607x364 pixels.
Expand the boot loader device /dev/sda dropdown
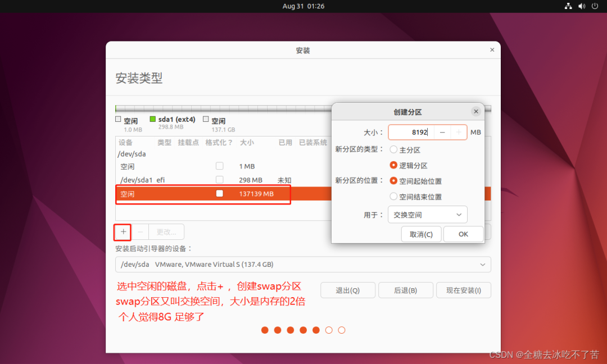303,265
